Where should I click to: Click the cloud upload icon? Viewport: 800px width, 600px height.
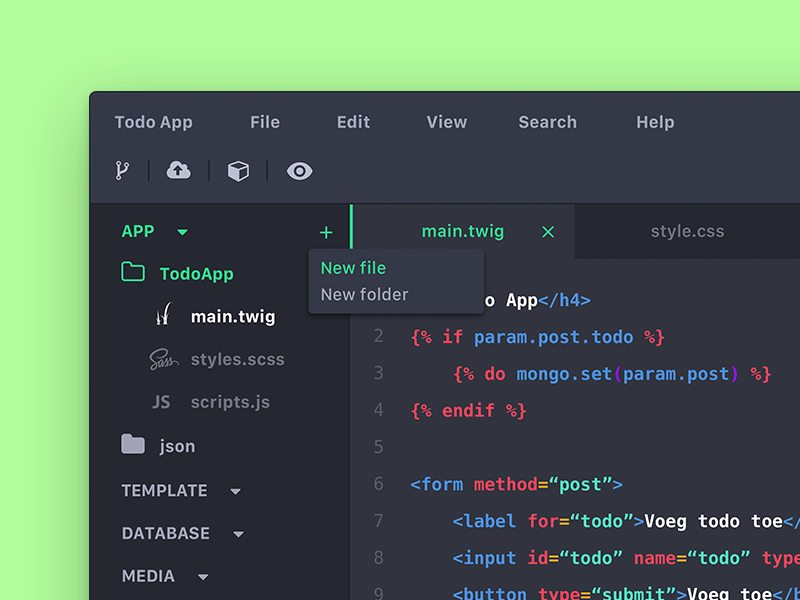(178, 170)
